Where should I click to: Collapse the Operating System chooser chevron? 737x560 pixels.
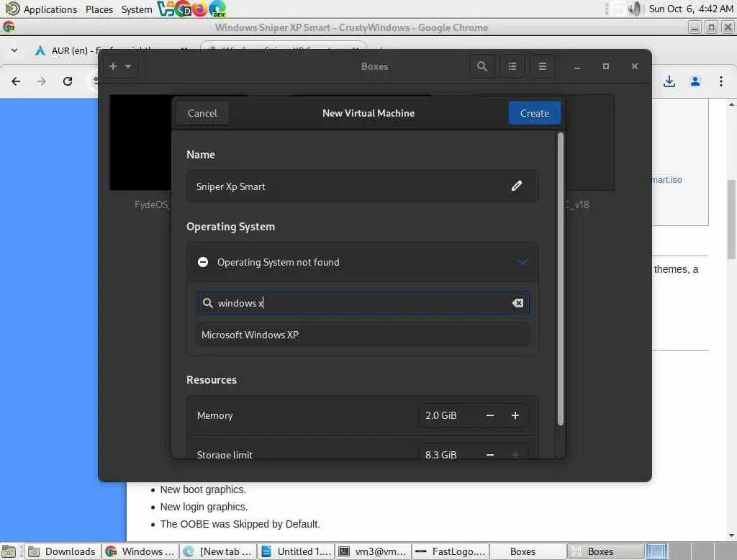click(523, 262)
